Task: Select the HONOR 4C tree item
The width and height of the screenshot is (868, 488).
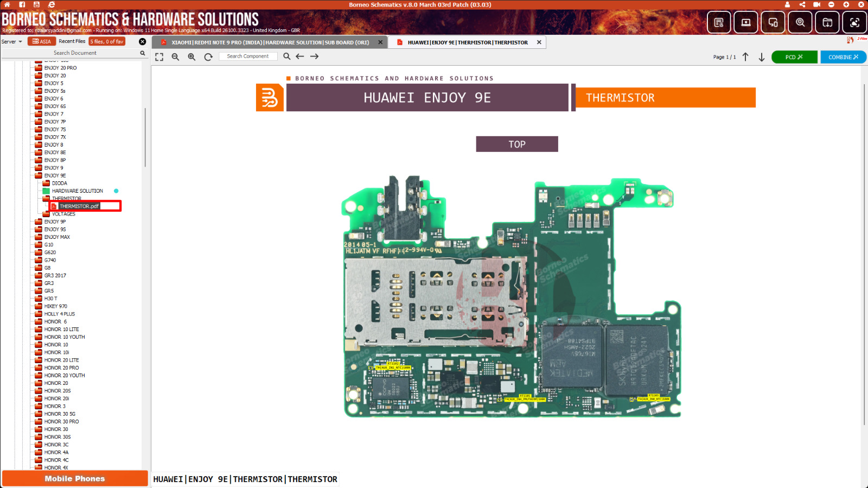Action: (56, 460)
